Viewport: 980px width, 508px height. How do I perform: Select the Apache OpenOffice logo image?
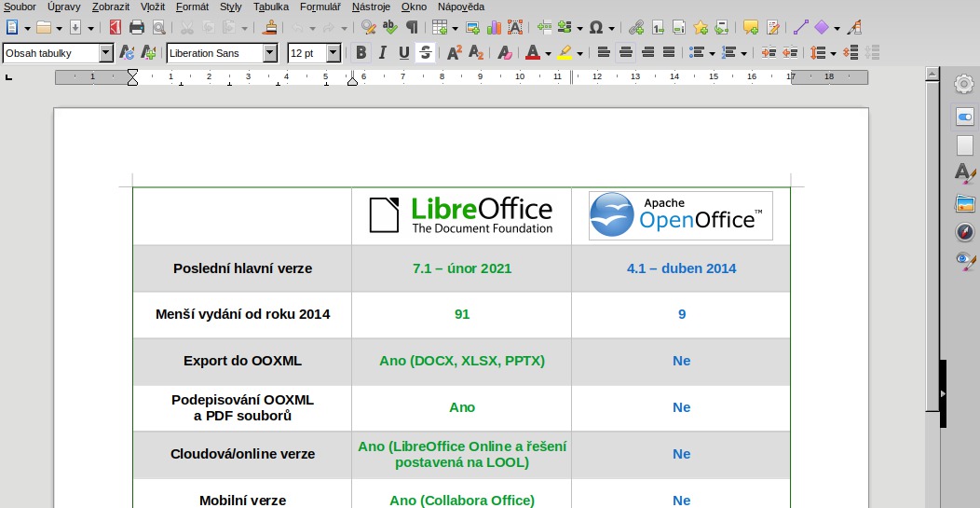[681, 215]
